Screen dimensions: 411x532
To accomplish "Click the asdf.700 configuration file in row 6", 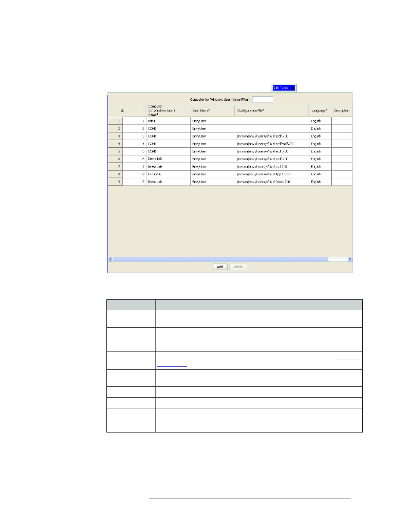I will (x=272, y=159).
